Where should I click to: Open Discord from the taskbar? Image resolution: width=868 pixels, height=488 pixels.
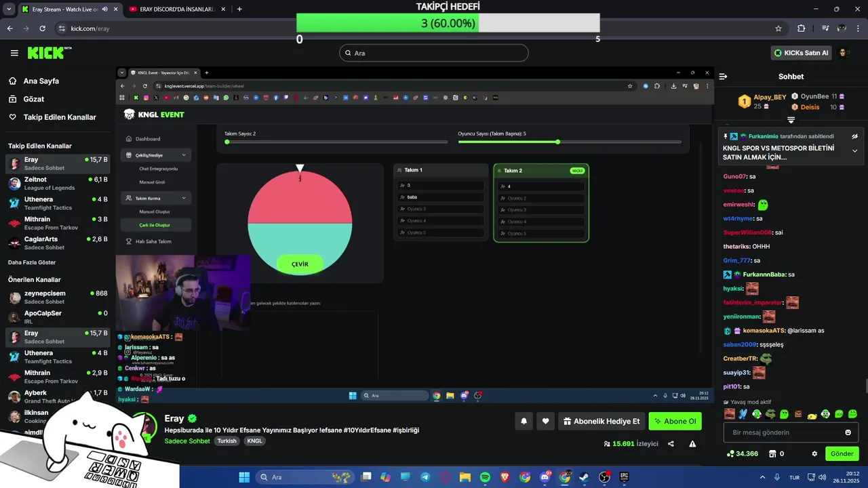click(x=545, y=477)
